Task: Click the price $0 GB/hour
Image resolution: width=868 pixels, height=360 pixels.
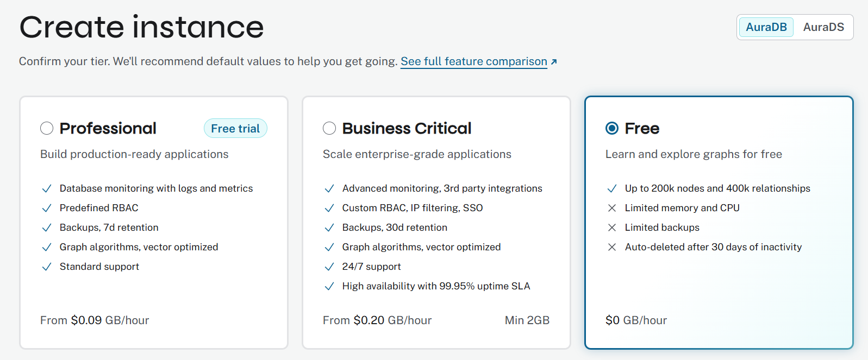Action: pos(636,320)
